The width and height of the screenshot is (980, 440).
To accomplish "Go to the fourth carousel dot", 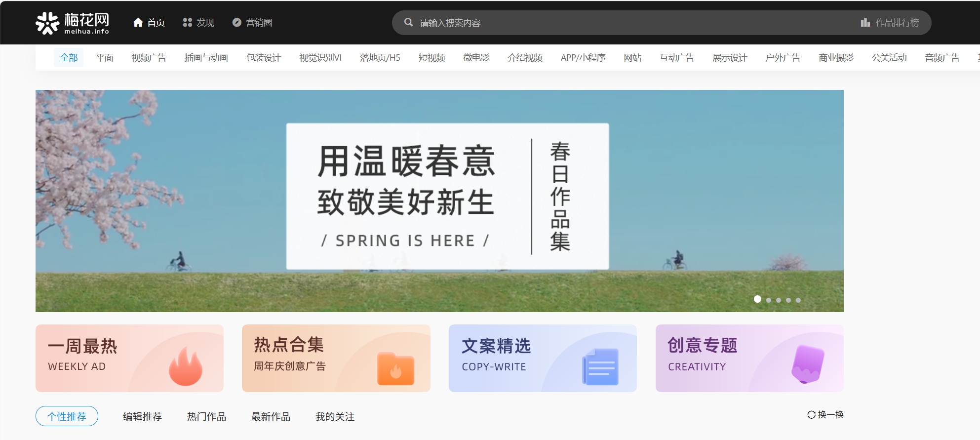I will (788, 300).
